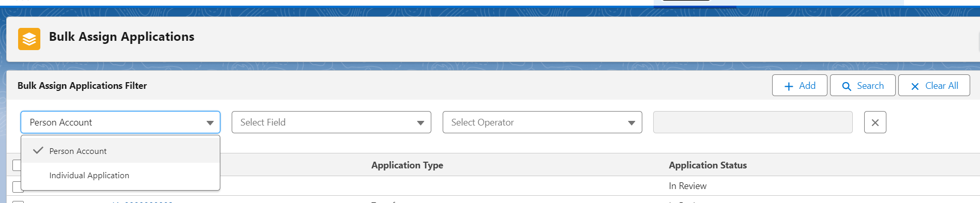
Task: Collapse the Person Account object dropdown
Action: coord(120,122)
